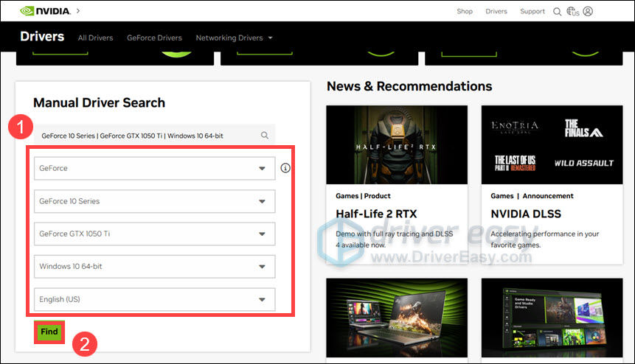Click the NVIDIA logo in header
The width and height of the screenshot is (635, 364).
(x=44, y=11)
